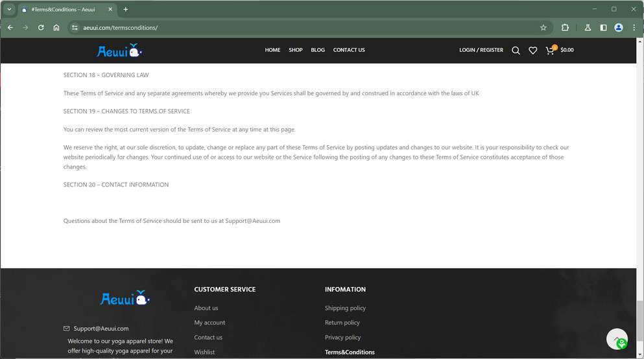Open the site search magnifier icon
Image resolution: width=644 pixels, height=359 pixels.
point(516,51)
